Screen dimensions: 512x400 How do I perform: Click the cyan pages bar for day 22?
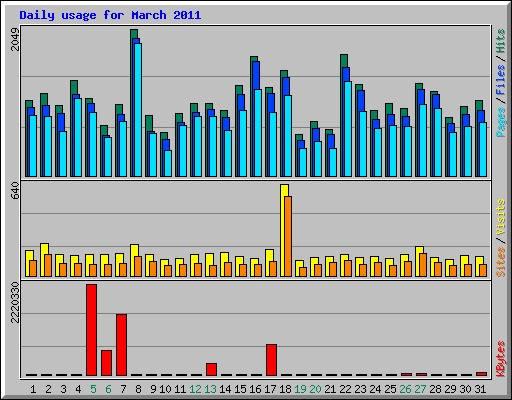click(348, 129)
